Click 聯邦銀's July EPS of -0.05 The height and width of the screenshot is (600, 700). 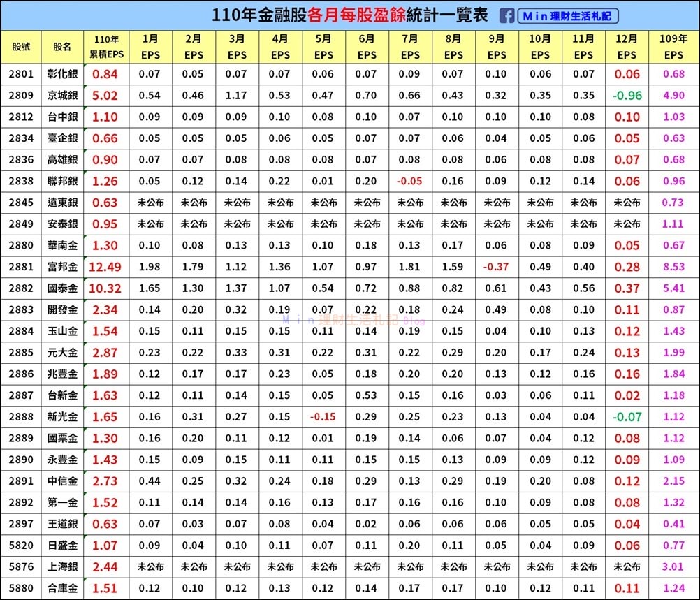pyautogui.click(x=409, y=181)
